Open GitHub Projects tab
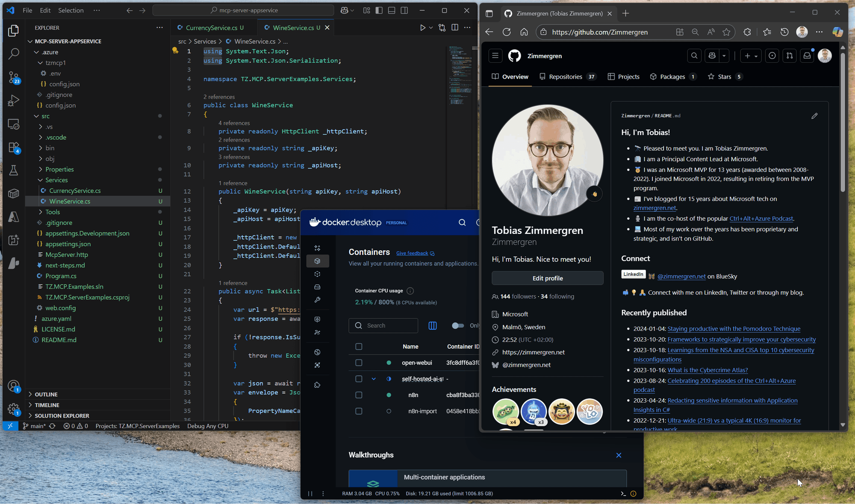This screenshot has width=855, height=504. [x=624, y=77]
